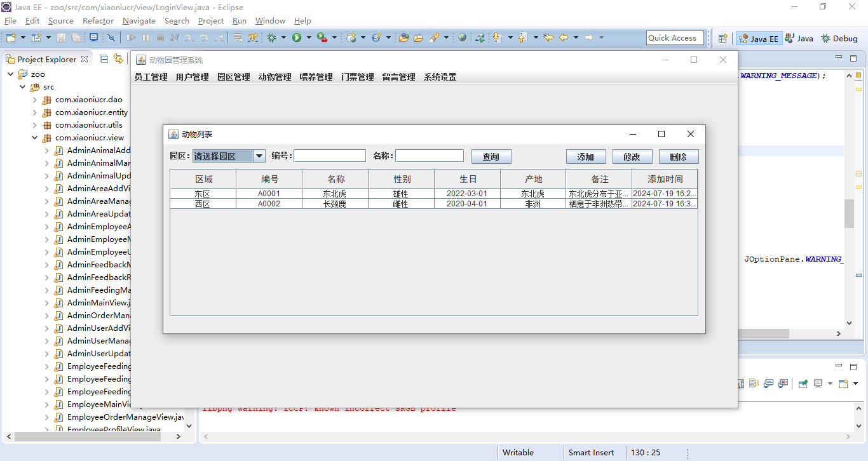This screenshot has width=868, height=461.
Task: Collapse the com.xiaoniucr.view package
Action: click(x=35, y=138)
